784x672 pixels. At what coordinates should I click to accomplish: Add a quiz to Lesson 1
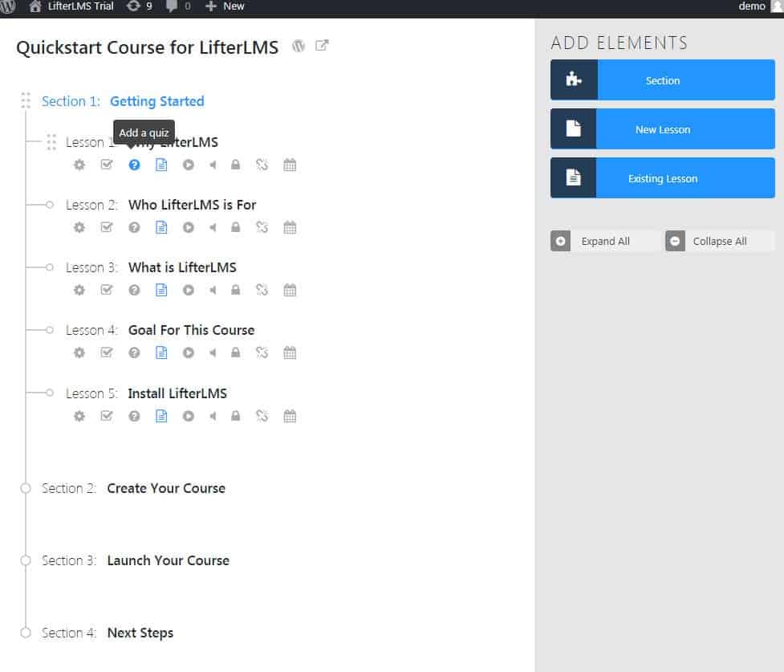point(134,165)
